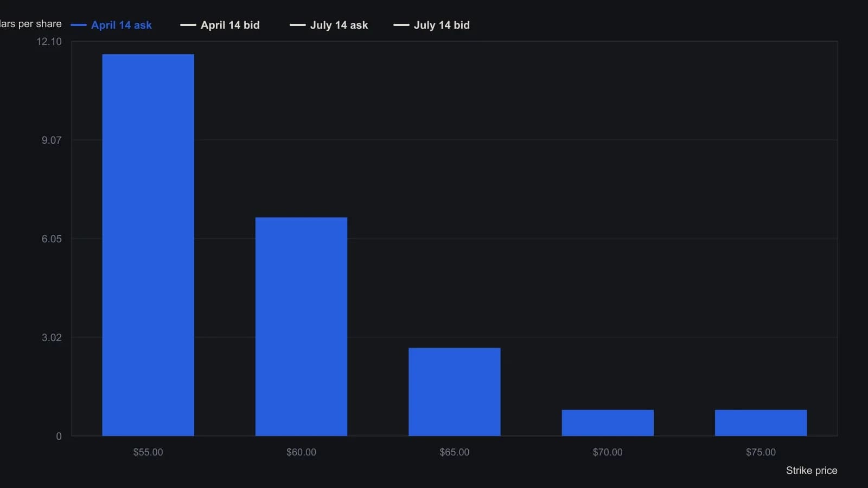Toggle the April 14 ask legend series

click(x=111, y=25)
